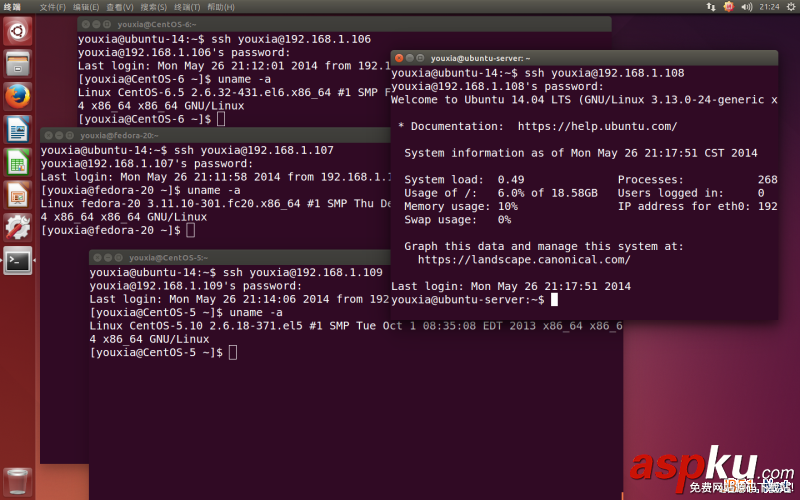Maximize the youxia@CentOS-5 terminal window
The image size is (800, 500).
pos(119,258)
